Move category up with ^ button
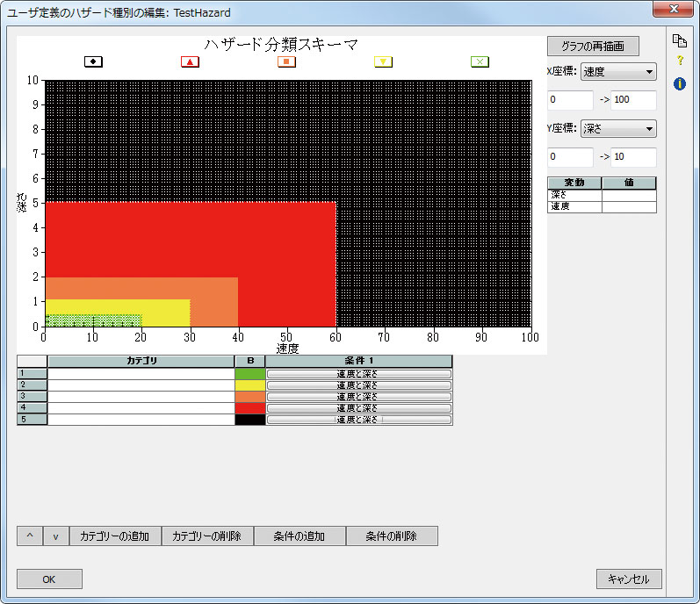 coord(30,536)
